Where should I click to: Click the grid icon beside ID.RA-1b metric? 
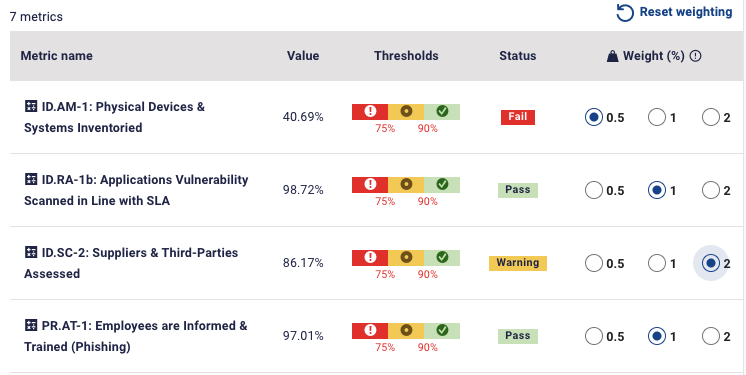pos(31,179)
